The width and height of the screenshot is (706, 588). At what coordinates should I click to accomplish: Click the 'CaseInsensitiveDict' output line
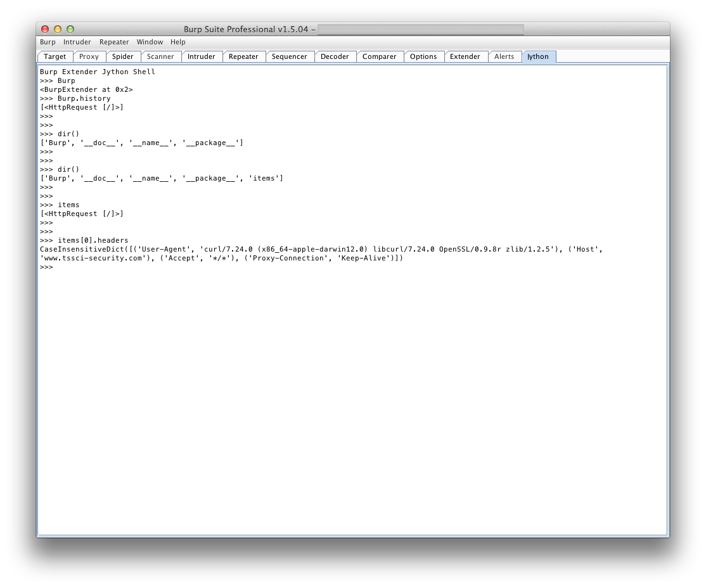[x=321, y=250]
